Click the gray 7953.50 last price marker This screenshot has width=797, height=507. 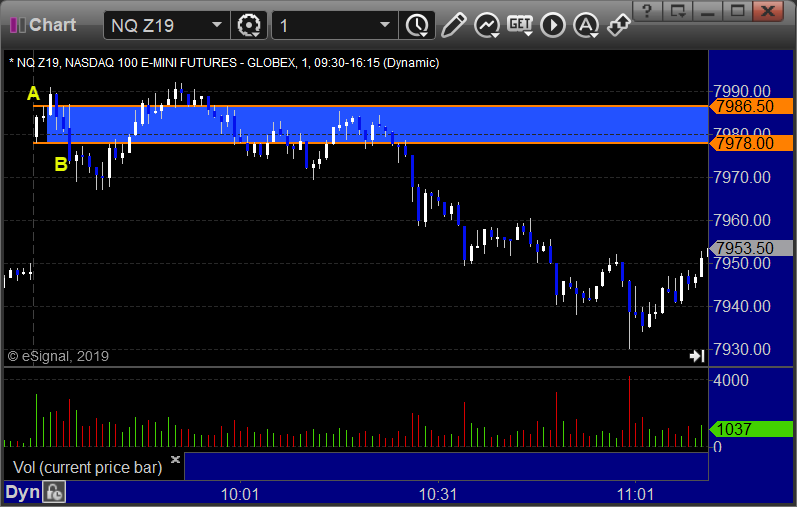pos(751,248)
